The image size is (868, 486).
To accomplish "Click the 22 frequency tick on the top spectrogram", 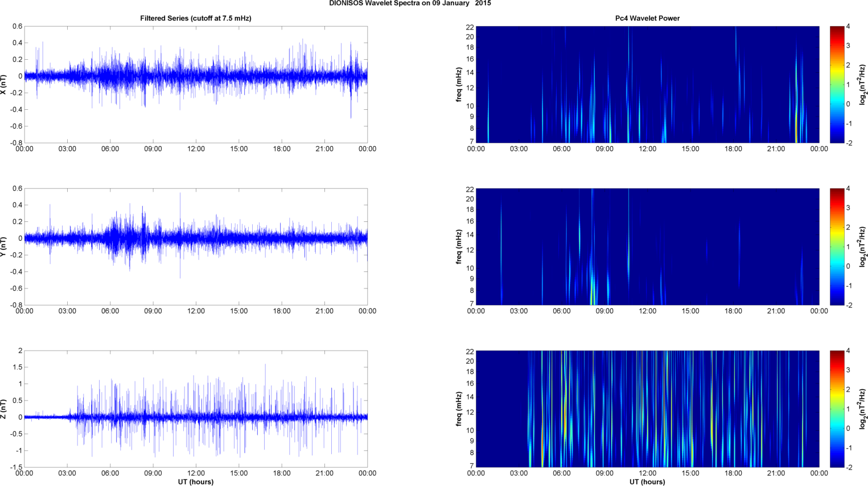I will click(x=470, y=27).
